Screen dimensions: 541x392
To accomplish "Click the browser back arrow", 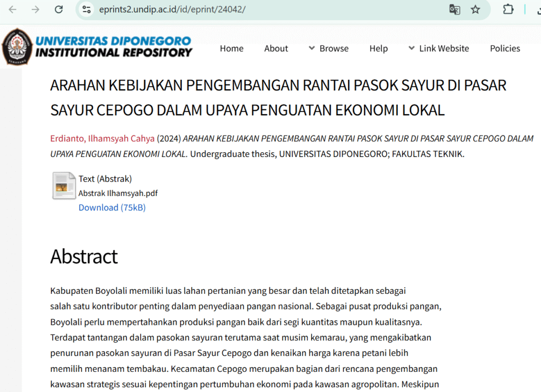I will (x=13, y=10).
